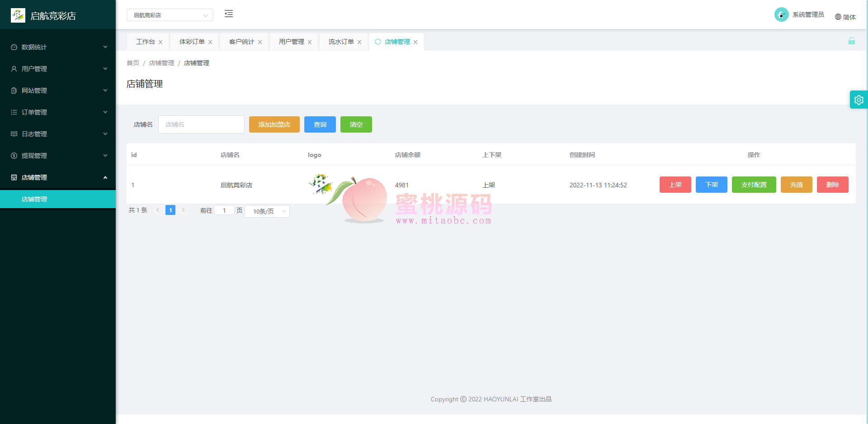868x424 pixels.
Task: Click the sidebar collapse menu icon
Action: click(229, 14)
